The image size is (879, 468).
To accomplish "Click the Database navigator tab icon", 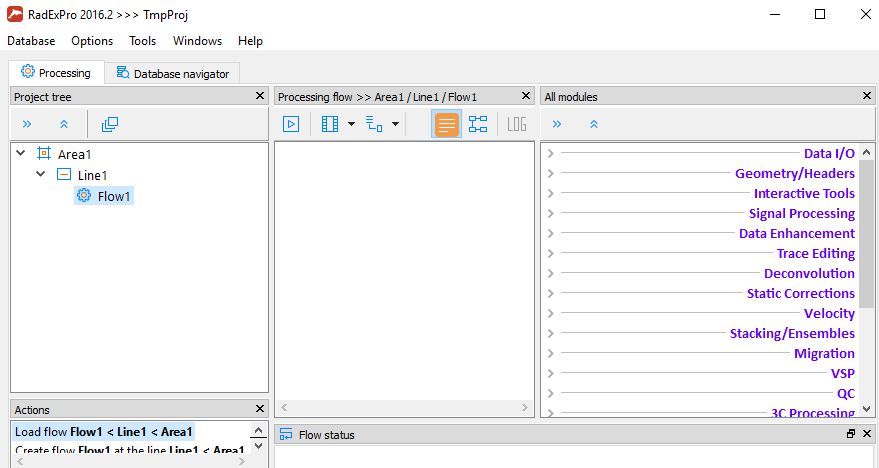I will click(x=122, y=72).
